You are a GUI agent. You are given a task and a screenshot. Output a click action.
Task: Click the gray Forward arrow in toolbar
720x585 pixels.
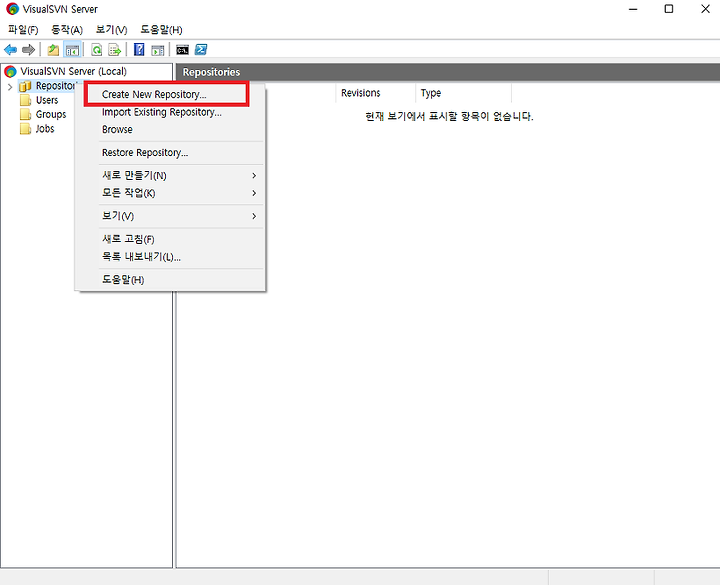point(28,50)
